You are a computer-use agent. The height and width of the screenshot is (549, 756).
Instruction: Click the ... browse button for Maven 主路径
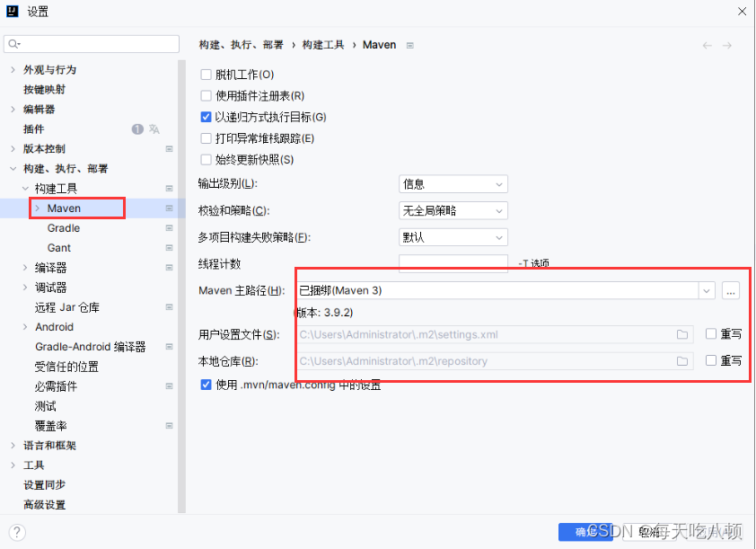[x=731, y=291]
